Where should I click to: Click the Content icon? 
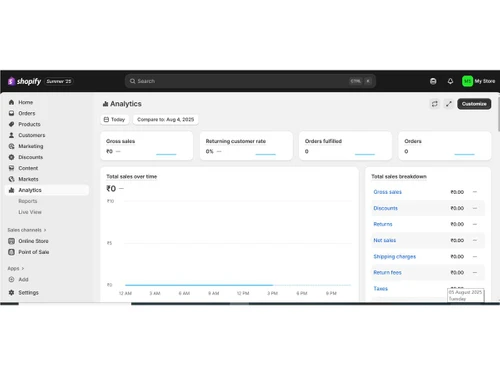point(11,168)
